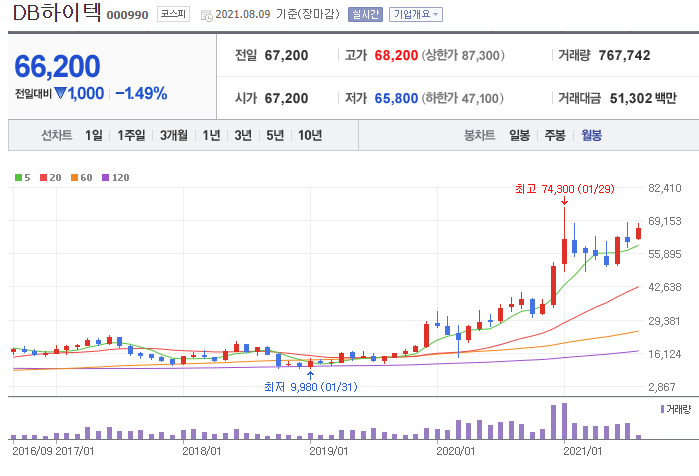Screen dimensions: 699x476
Task: Click the tallest volume bar at 2021/01
Action: tap(564, 421)
